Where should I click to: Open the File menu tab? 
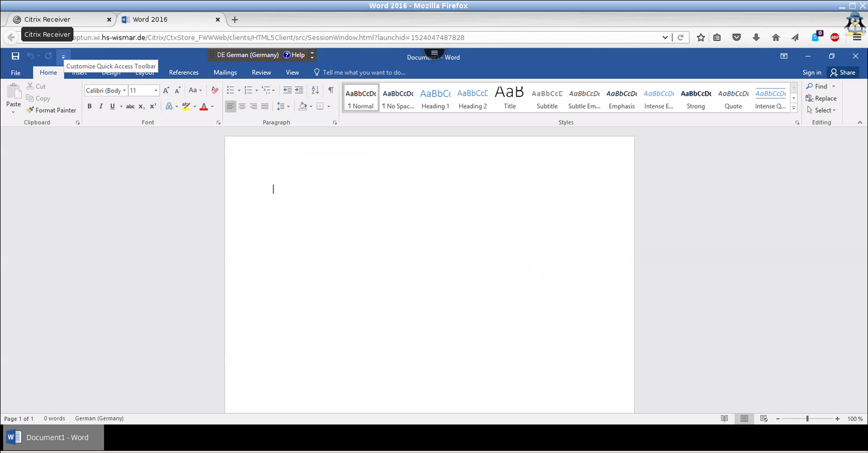(15, 73)
